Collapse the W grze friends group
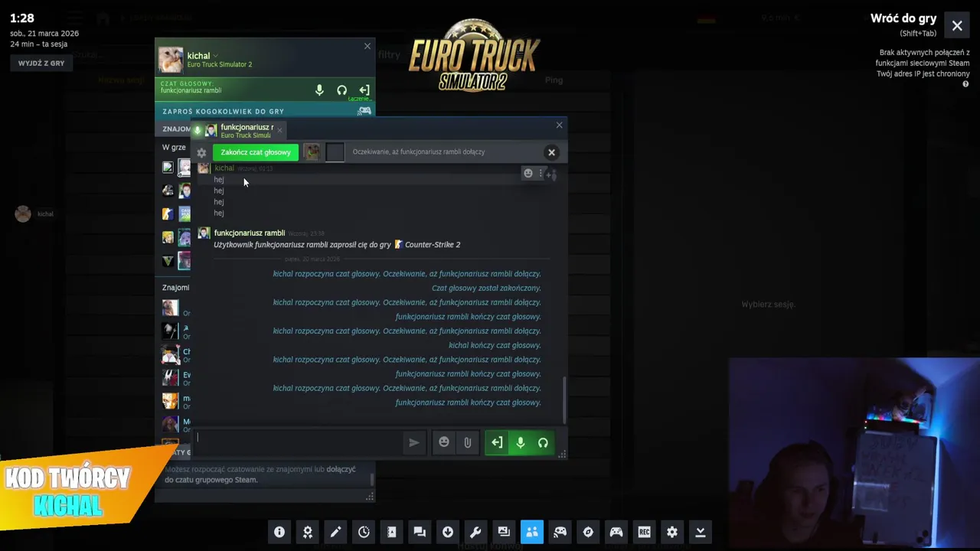Screen dimensions: 980x551 tap(174, 147)
